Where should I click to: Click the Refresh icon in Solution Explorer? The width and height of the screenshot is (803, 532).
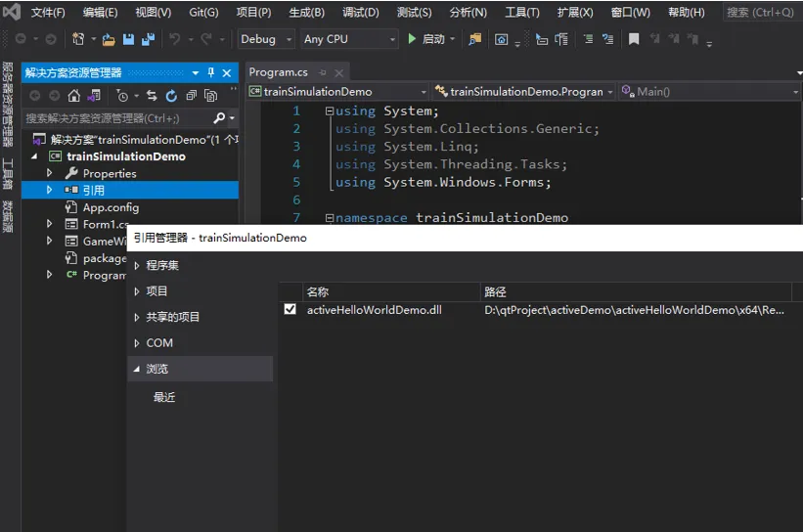pos(171,96)
